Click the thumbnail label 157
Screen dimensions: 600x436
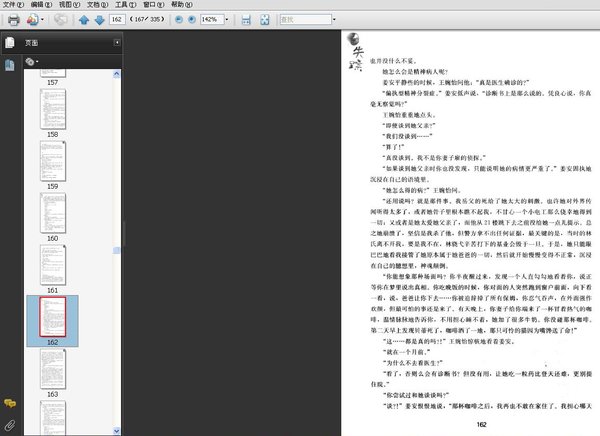53,83
